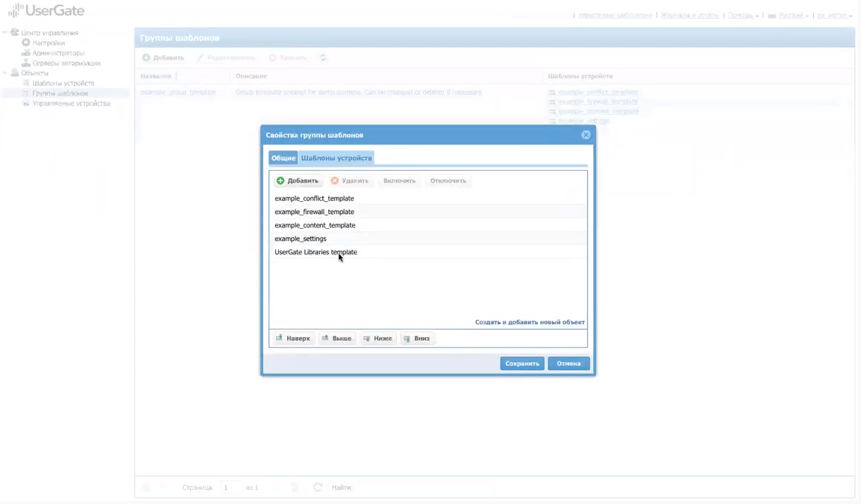Open Журналы и отчёты in the top bar
The image size is (861, 504).
(x=689, y=16)
